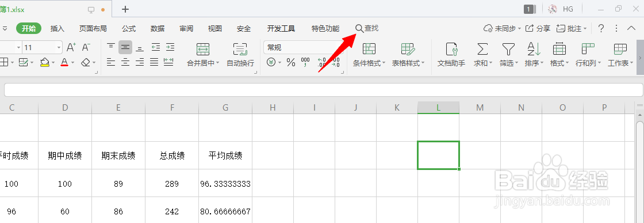The width and height of the screenshot is (644, 223).
Task: Align text right horizontally
Action: point(140,62)
